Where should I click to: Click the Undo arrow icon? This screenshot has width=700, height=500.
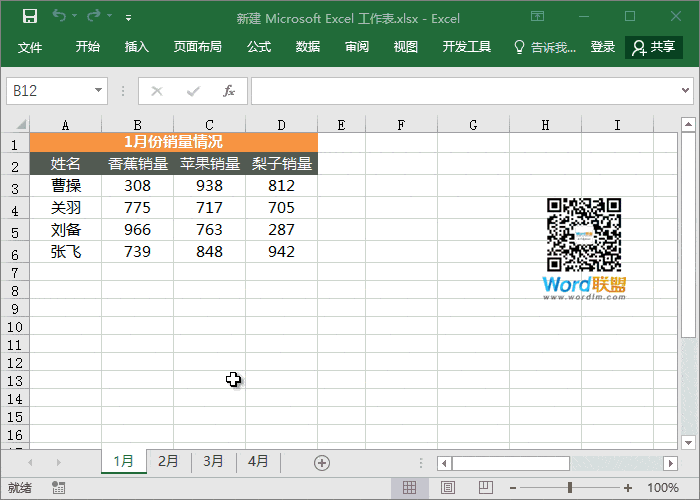(x=58, y=17)
